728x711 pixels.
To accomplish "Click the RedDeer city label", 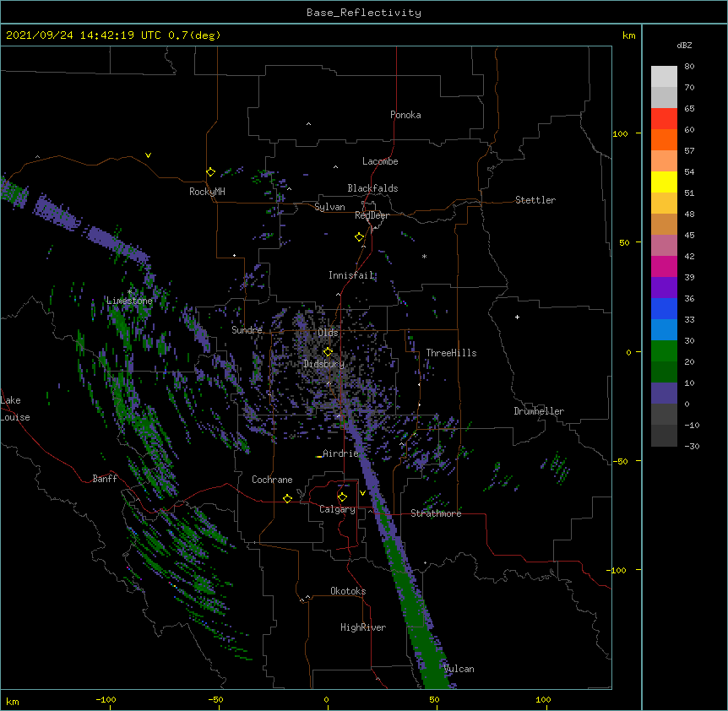I will tap(372, 215).
